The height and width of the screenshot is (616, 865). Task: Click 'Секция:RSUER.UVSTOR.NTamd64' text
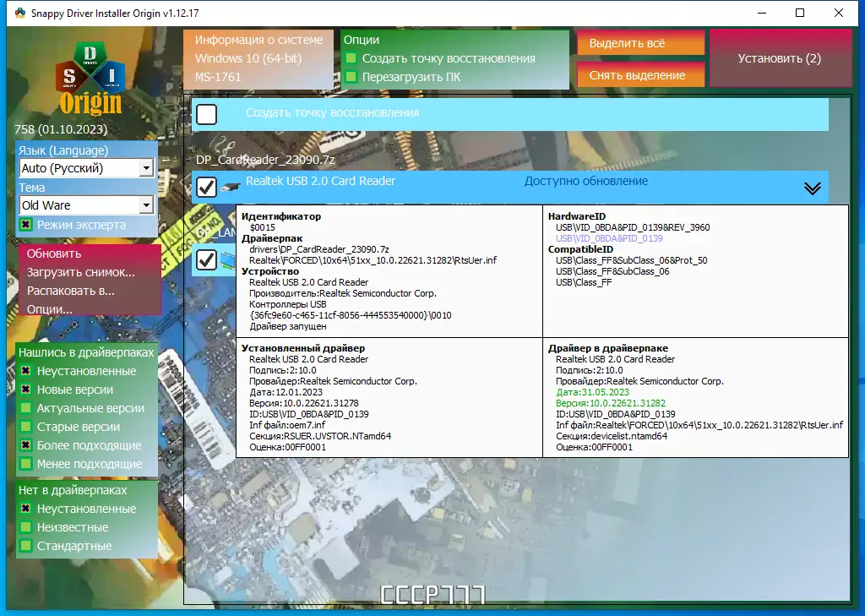(x=320, y=436)
